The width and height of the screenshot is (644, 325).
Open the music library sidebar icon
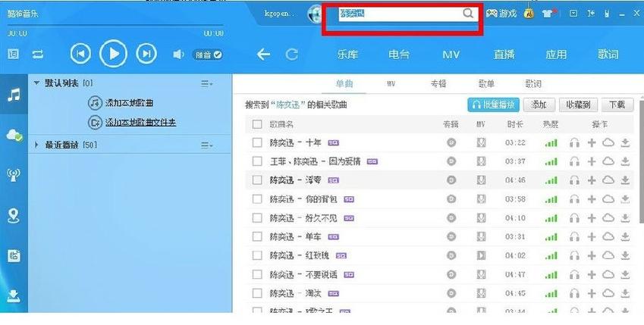coord(14,255)
